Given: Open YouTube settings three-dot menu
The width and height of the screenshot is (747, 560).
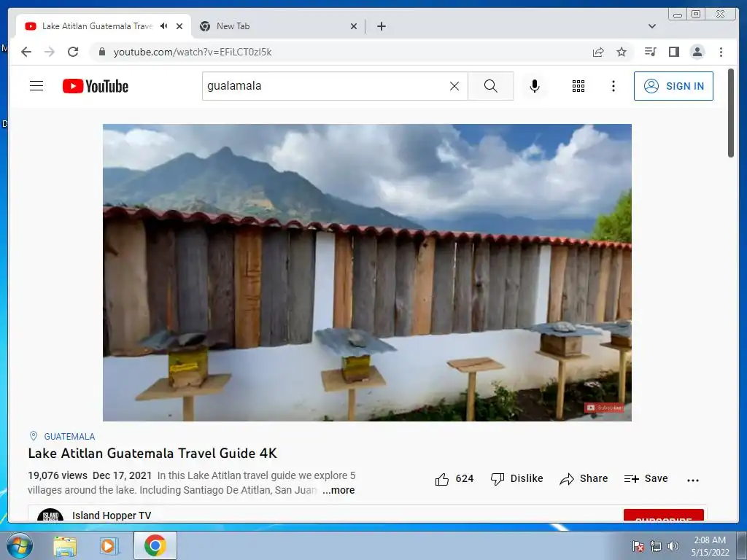Looking at the screenshot, I should point(613,86).
